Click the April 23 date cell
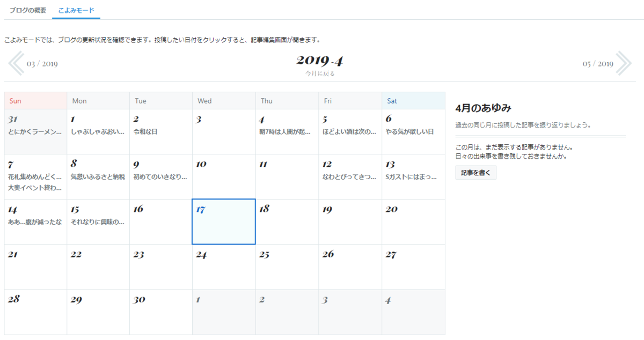 [161, 267]
